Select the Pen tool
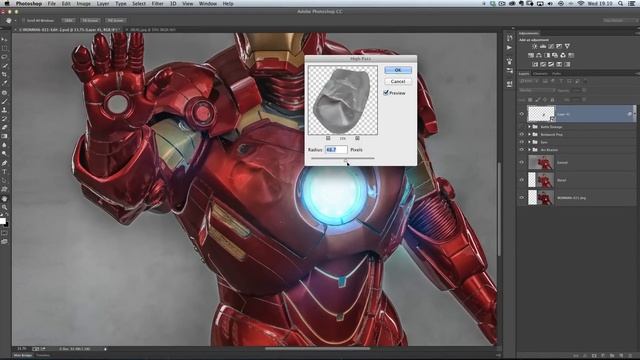The height and width of the screenshot is (360, 640). (x=5, y=162)
